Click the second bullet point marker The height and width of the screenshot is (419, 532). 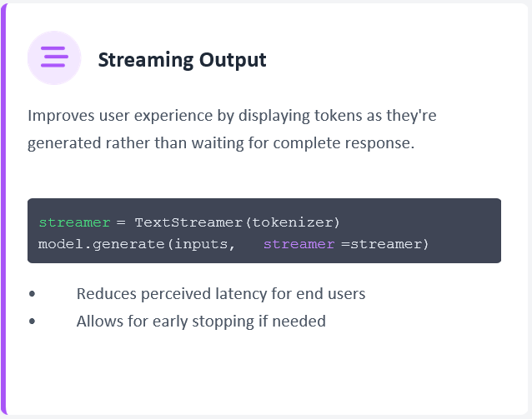tap(32, 321)
